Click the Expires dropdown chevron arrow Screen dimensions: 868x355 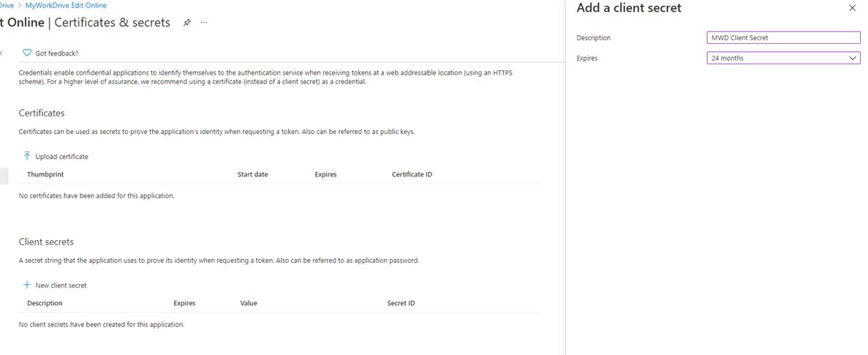pos(853,58)
